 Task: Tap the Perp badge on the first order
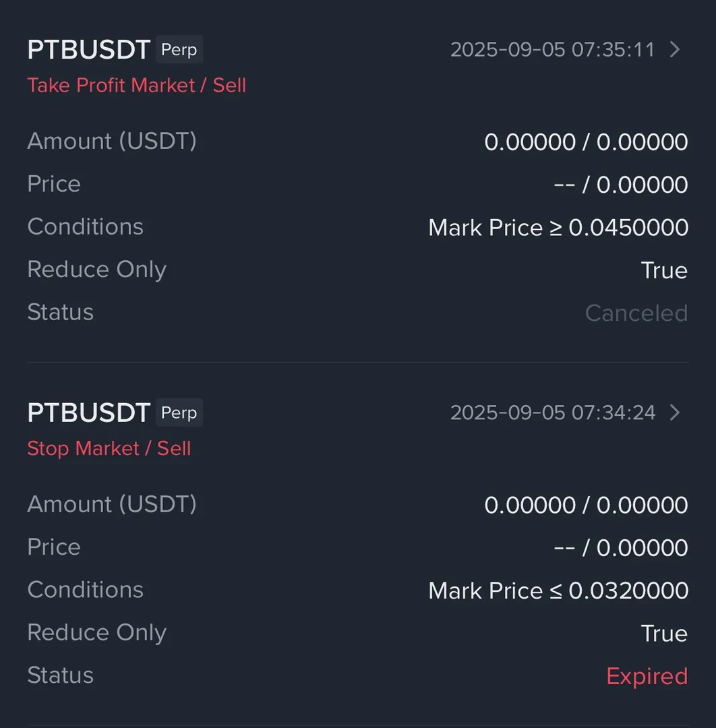[x=179, y=50]
